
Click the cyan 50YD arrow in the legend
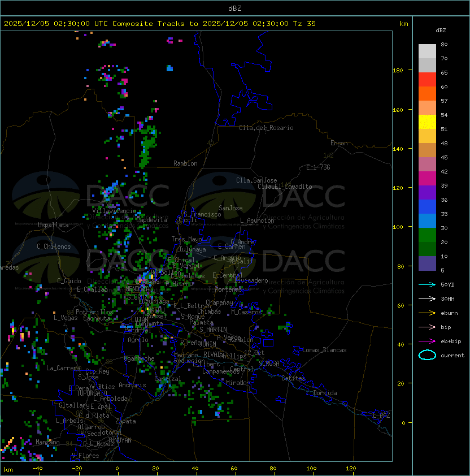pyautogui.click(x=427, y=284)
